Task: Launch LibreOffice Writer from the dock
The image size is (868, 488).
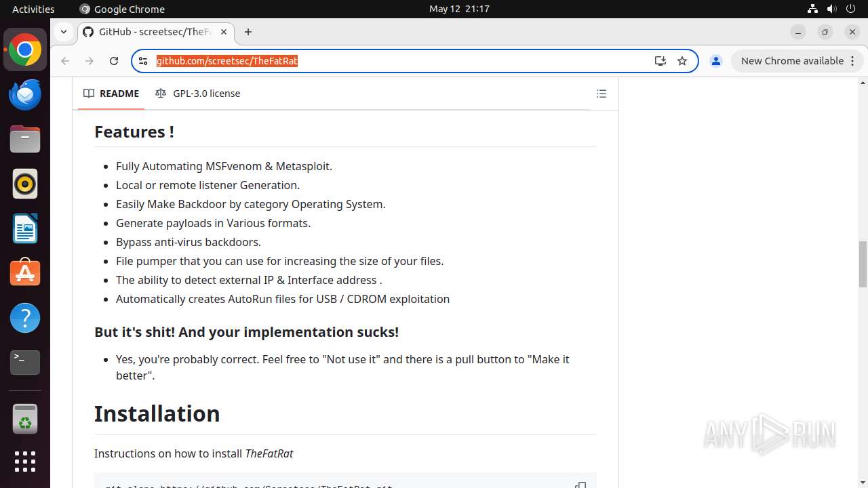Action: pos(25,228)
